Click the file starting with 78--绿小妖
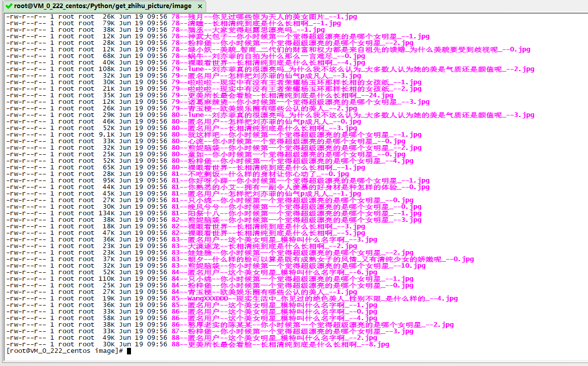Image resolution: width=588 pixels, height=366 pixels. click(x=351, y=49)
